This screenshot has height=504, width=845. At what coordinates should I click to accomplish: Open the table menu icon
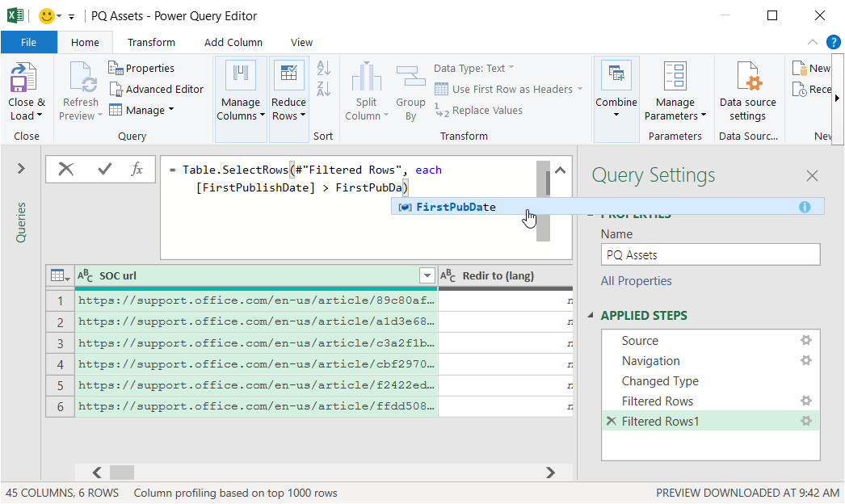(60, 275)
